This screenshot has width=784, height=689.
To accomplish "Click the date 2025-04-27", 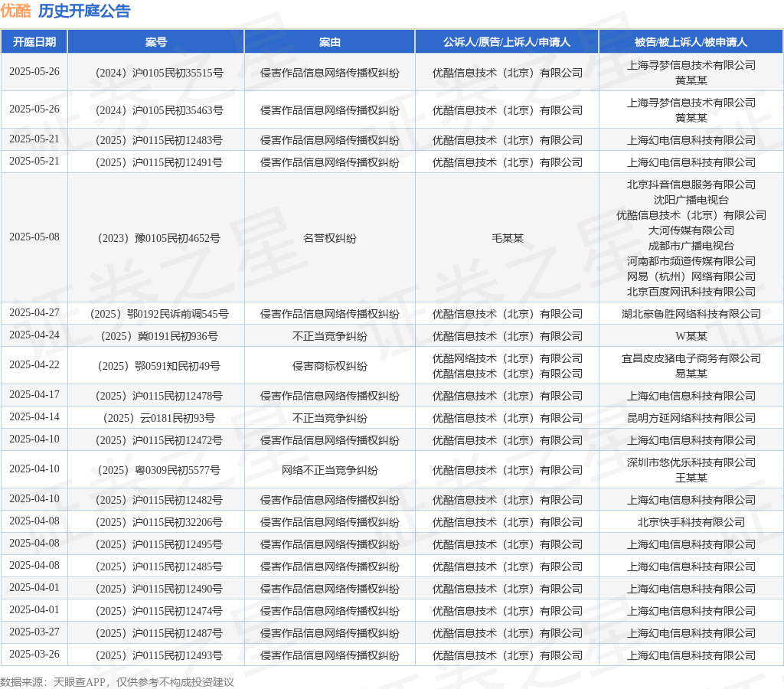I will click(x=34, y=312).
